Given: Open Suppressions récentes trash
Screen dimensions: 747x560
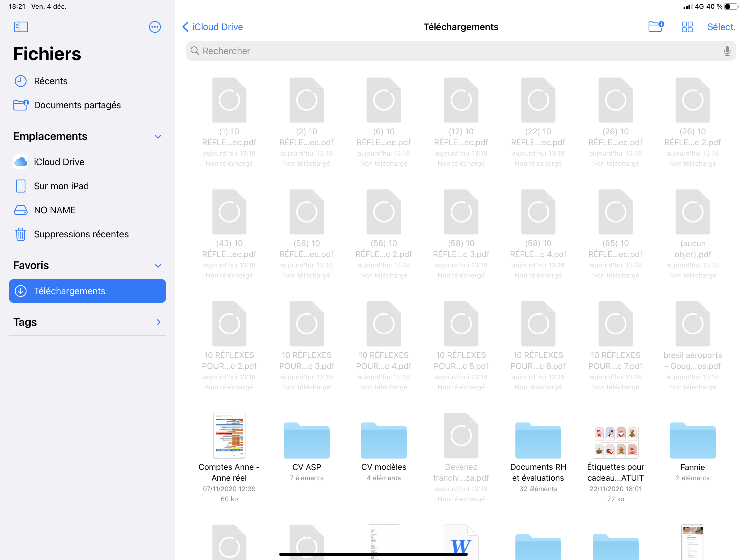Looking at the screenshot, I should click(81, 234).
